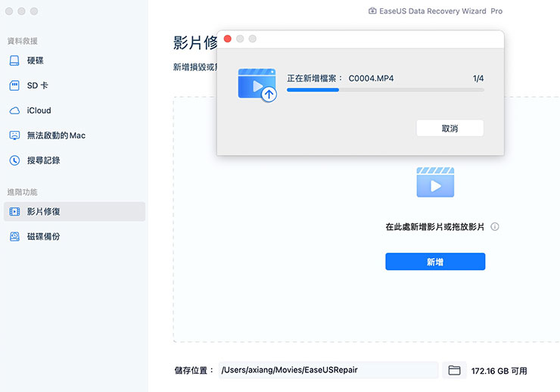560x392 pixels.
Task: Click the 資料救援 section header
Action: (x=23, y=41)
